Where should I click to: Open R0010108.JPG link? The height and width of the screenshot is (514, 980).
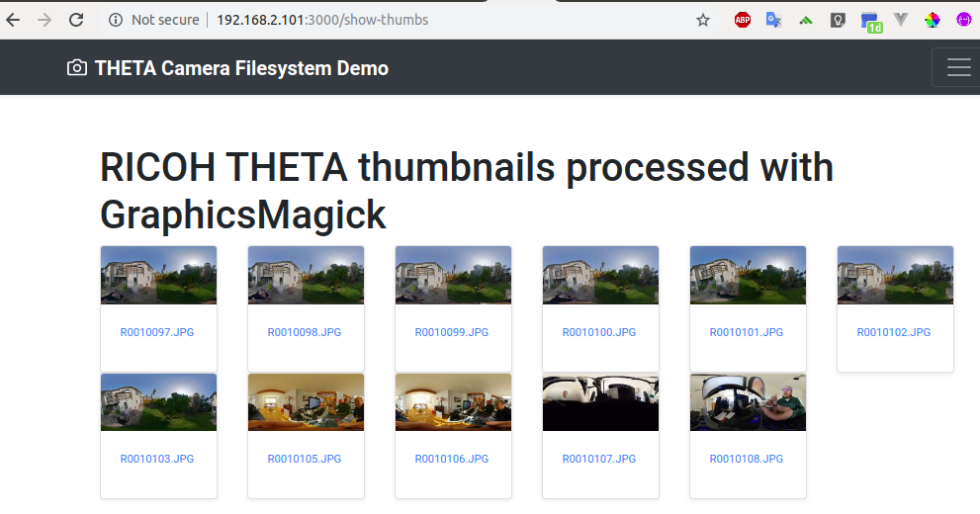pyautogui.click(x=747, y=459)
